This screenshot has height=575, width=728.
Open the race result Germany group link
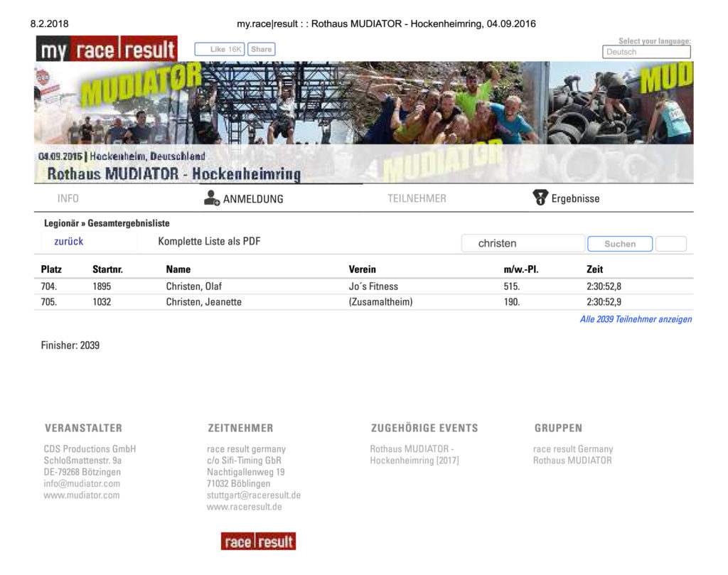[573, 448]
